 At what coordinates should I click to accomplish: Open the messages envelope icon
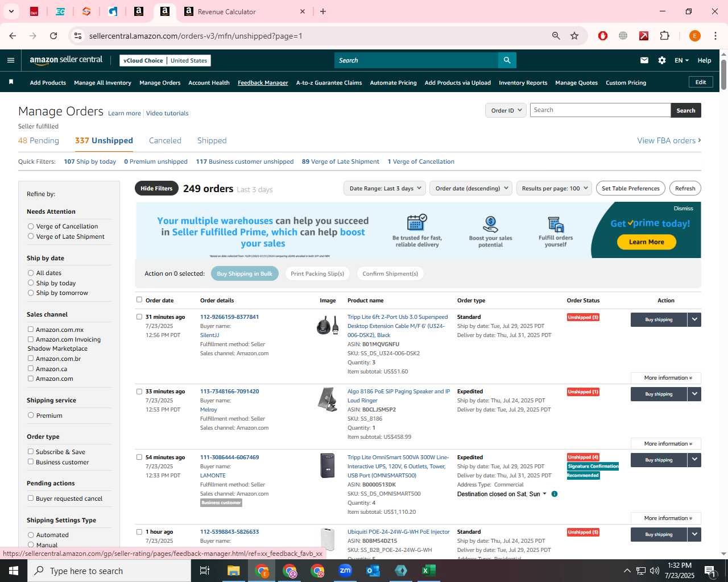[644, 60]
